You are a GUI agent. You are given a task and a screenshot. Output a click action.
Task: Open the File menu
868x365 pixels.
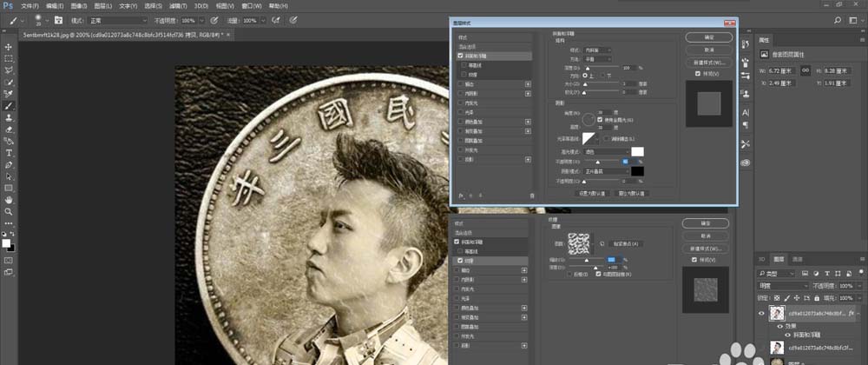point(30,5)
